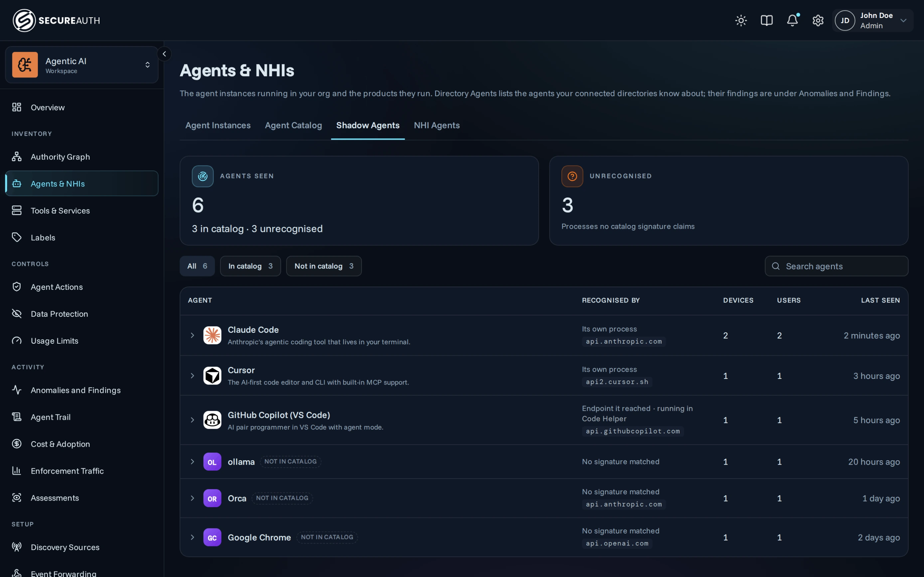Filter by Not in catalog agents

(324, 266)
